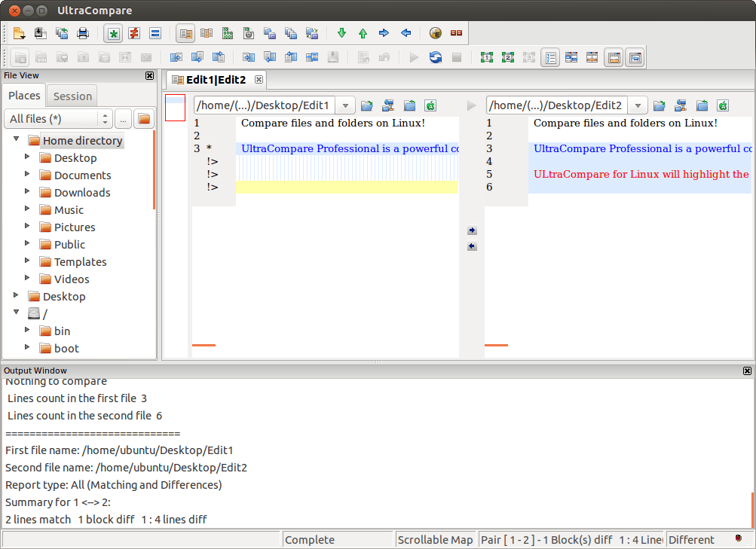Image resolution: width=756 pixels, height=549 pixels.
Task: Copy difference to right using center arrow
Action: (x=472, y=230)
